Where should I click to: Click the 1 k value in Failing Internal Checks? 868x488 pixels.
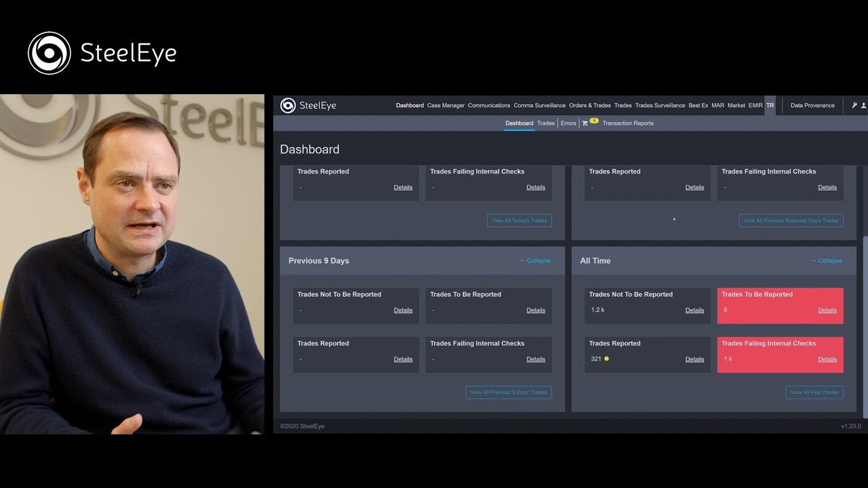tap(728, 359)
